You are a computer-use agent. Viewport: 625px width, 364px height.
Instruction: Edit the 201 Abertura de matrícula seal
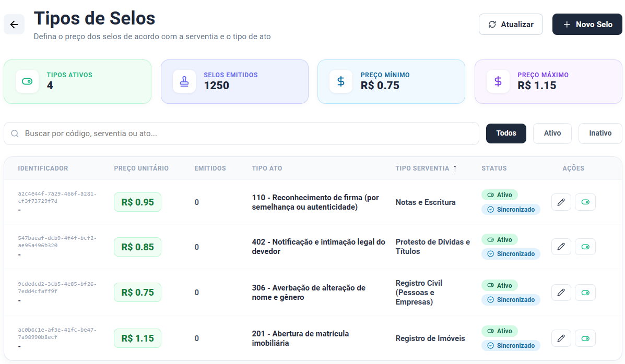tap(561, 338)
